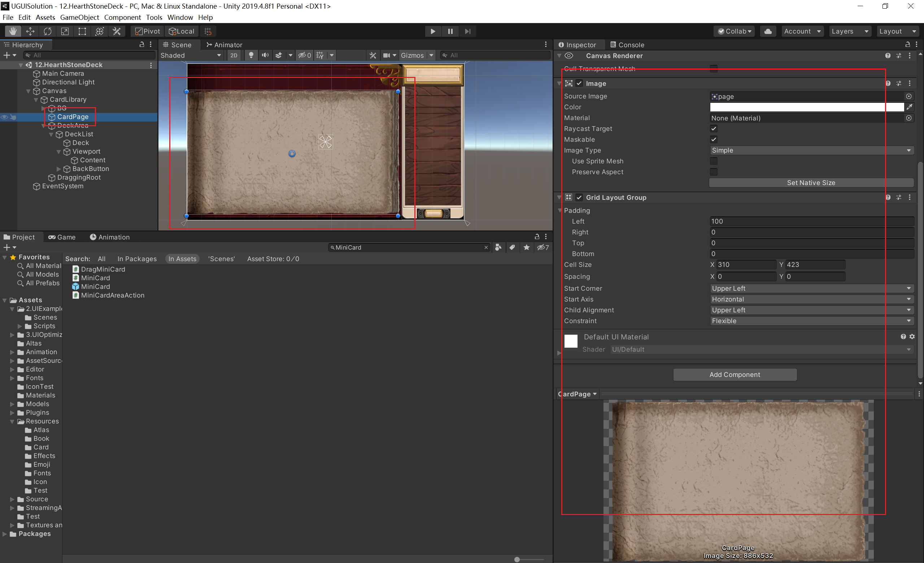Open Account dropdown button

pyautogui.click(x=802, y=31)
